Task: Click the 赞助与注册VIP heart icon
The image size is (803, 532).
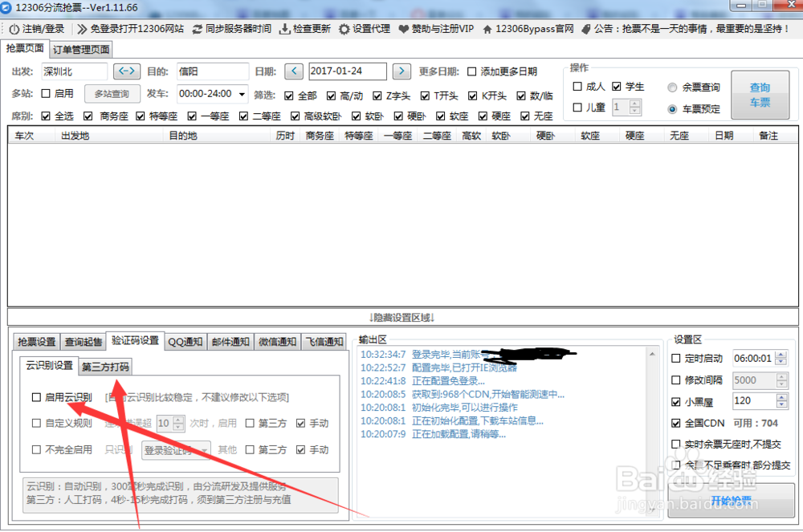Action: (404, 29)
